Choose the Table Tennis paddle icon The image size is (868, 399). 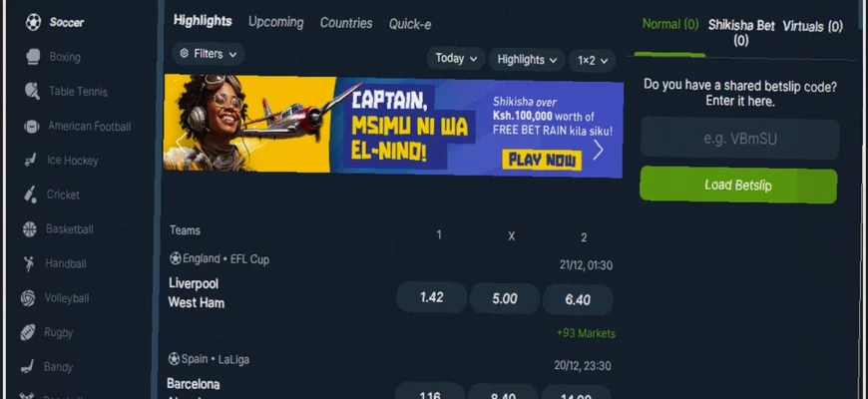(x=32, y=91)
